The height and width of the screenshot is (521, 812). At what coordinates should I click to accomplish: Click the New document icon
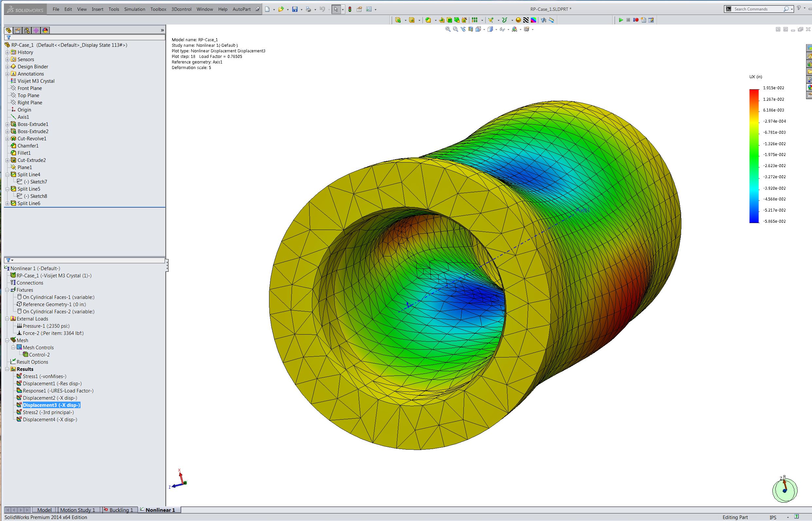click(267, 9)
